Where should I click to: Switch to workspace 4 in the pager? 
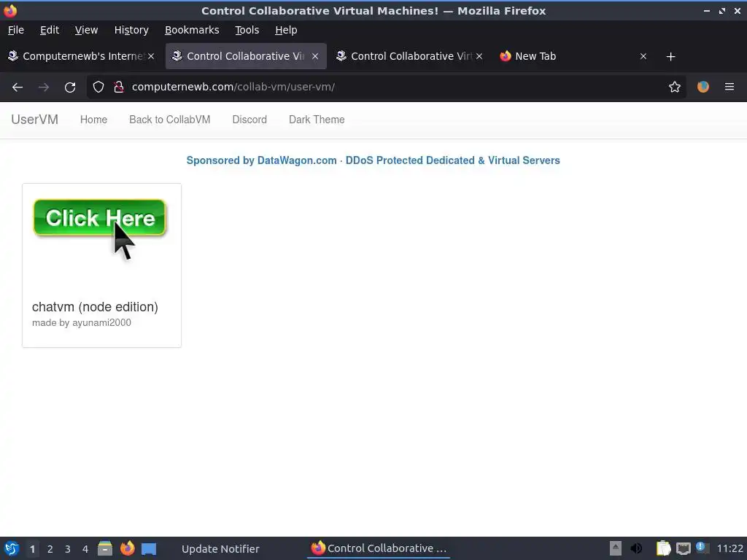(x=85, y=549)
